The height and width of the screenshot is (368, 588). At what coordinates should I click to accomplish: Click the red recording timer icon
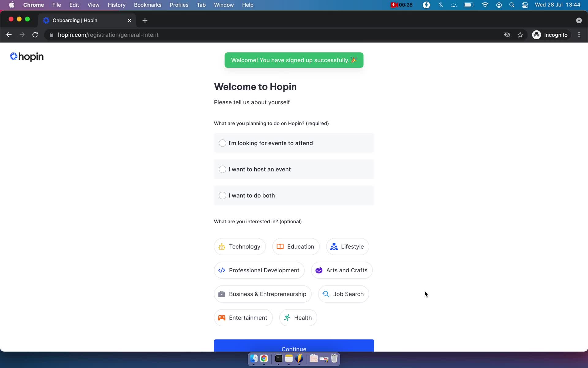(x=401, y=5)
